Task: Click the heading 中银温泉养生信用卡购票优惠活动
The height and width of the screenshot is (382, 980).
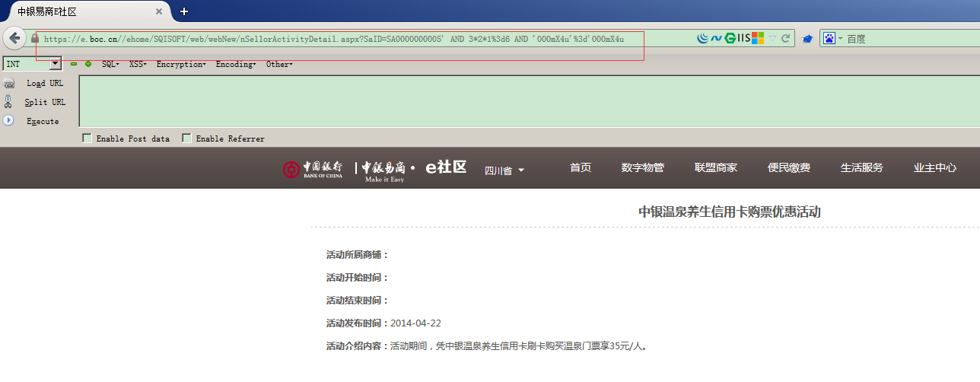Action: 730,212
